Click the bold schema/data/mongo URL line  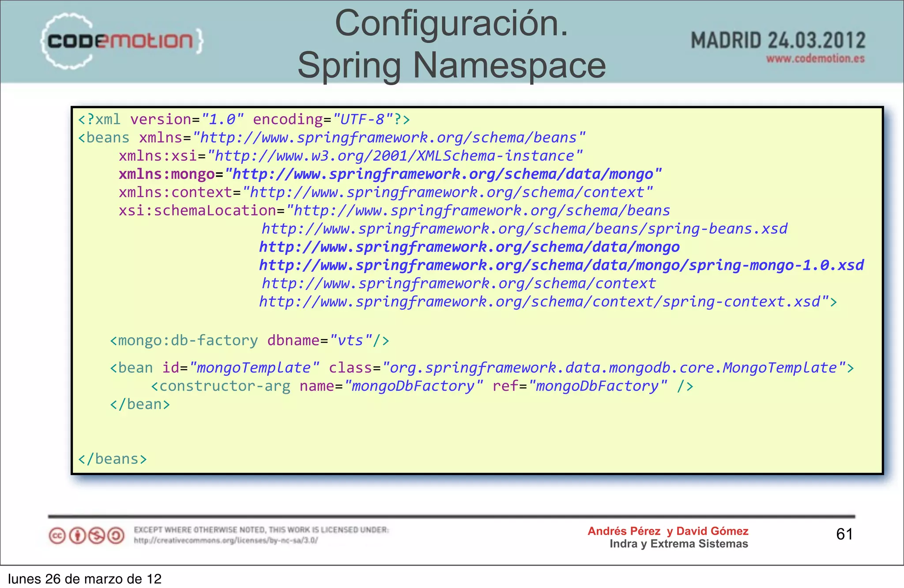(x=469, y=247)
